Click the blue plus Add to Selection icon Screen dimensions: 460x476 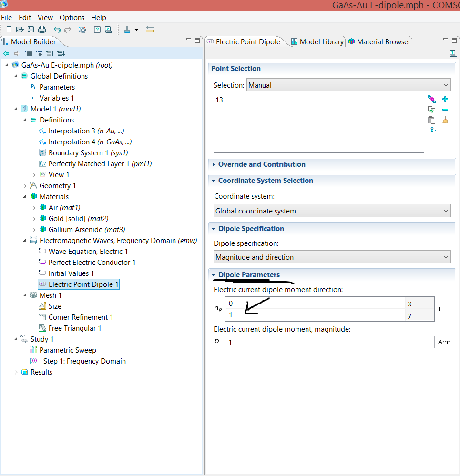pyautogui.click(x=445, y=99)
